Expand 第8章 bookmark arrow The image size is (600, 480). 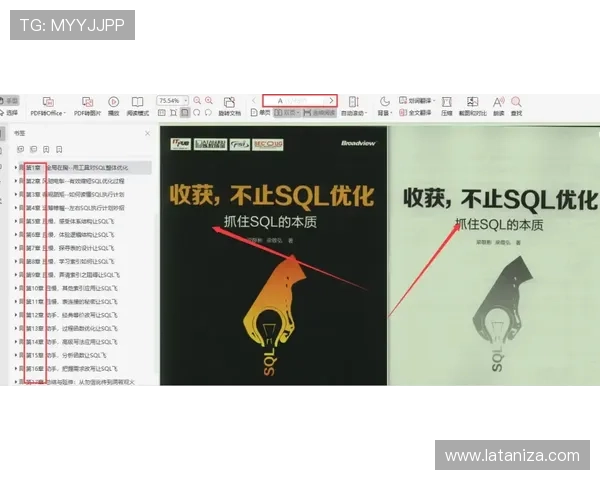pyautogui.click(x=16, y=261)
